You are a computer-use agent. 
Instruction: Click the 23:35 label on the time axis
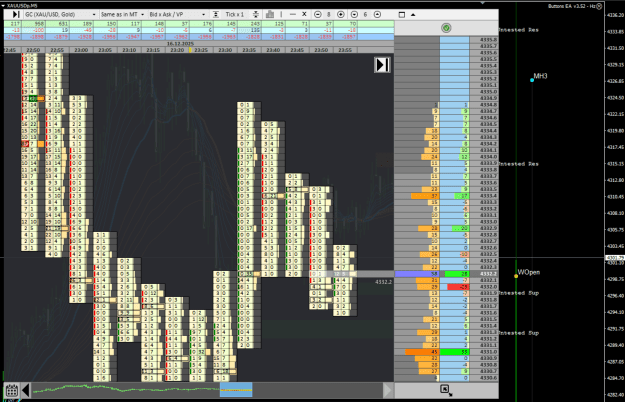click(x=249, y=50)
